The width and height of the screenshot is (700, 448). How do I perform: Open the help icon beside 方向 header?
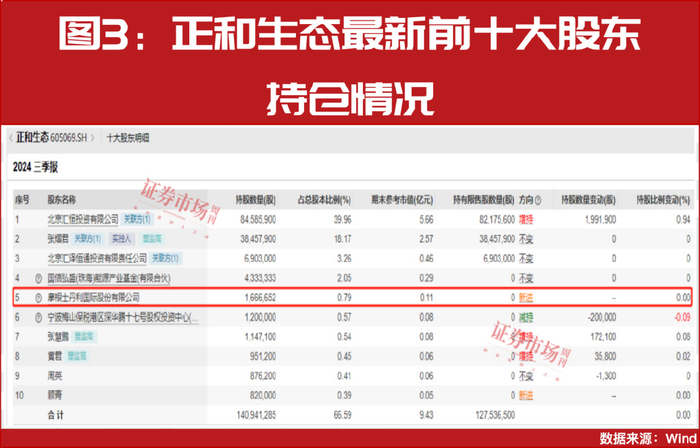(538, 200)
